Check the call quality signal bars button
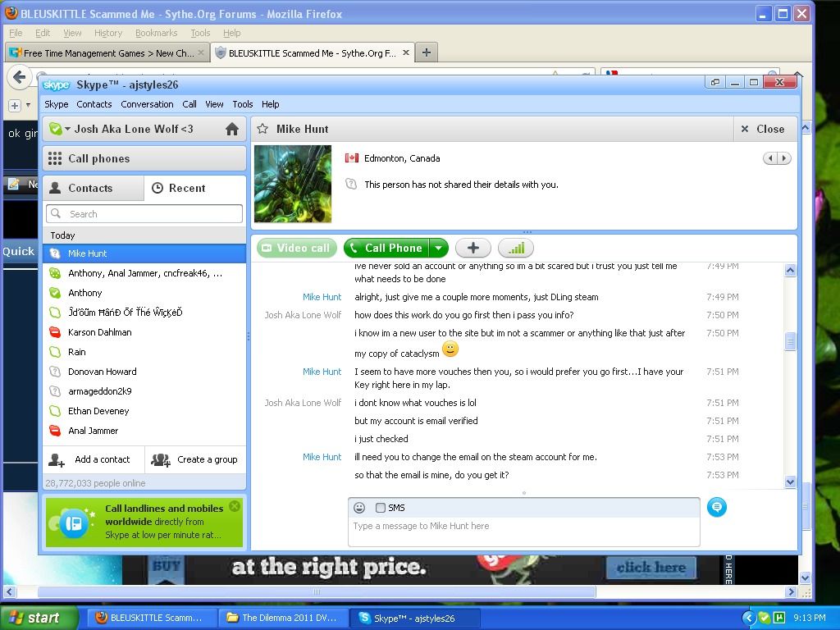Viewport: 840px width, 630px height. click(x=516, y=248)
